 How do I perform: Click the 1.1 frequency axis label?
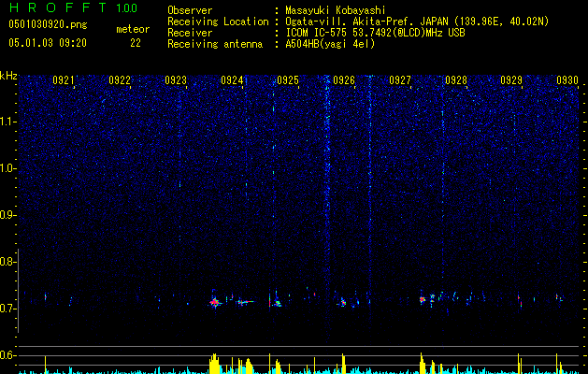pyautogui.click(x=7, y=122)
